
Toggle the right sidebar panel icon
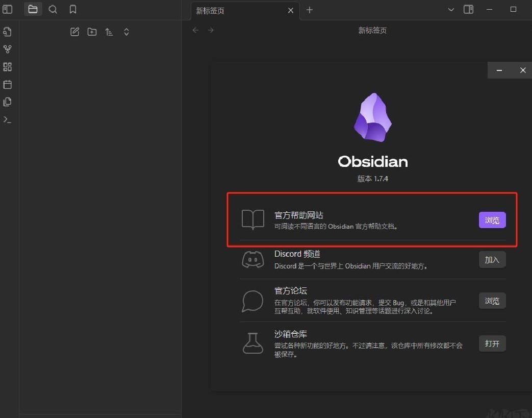469,10
